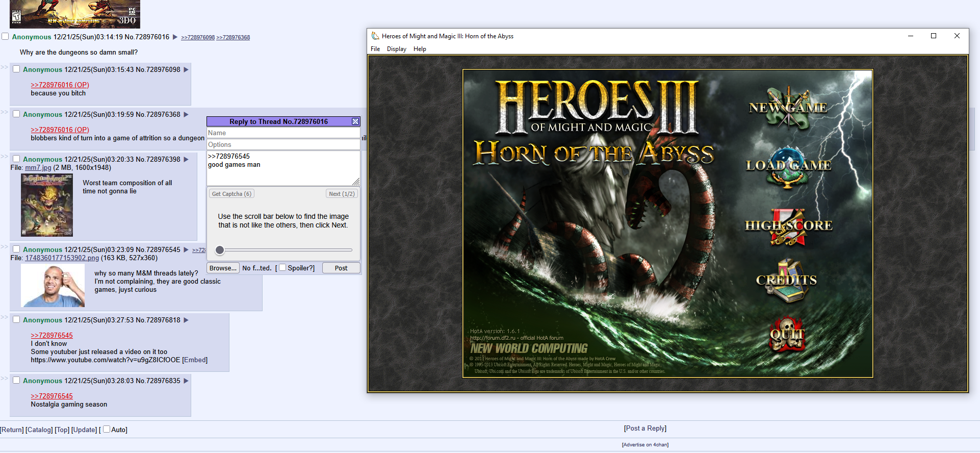Viewport: 980px width, 453px height.
Task: Click the OP banner image thumbnail
Action: (x=75, y=14)
